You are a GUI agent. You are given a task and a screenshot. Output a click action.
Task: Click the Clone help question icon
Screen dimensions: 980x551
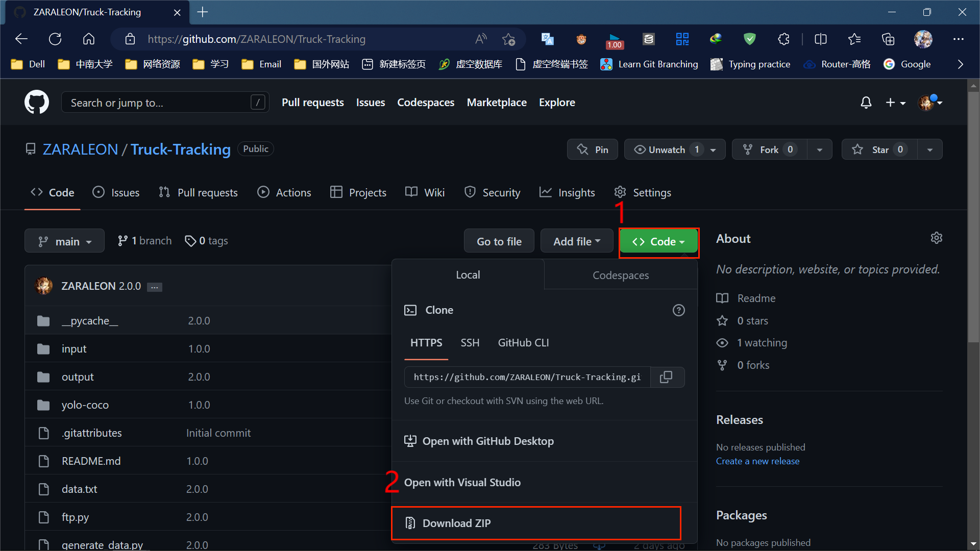click(678, 310)
